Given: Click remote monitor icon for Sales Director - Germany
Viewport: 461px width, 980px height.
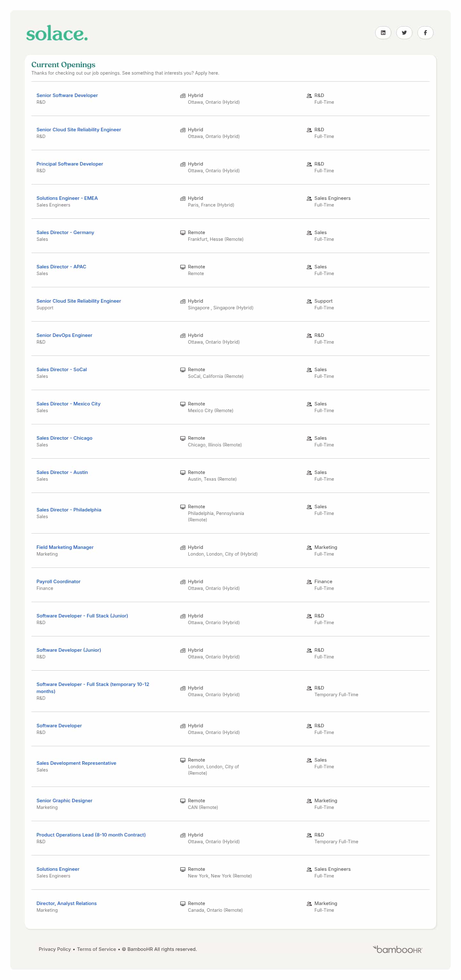Looking at the screenshot, I should coord(182,233).
